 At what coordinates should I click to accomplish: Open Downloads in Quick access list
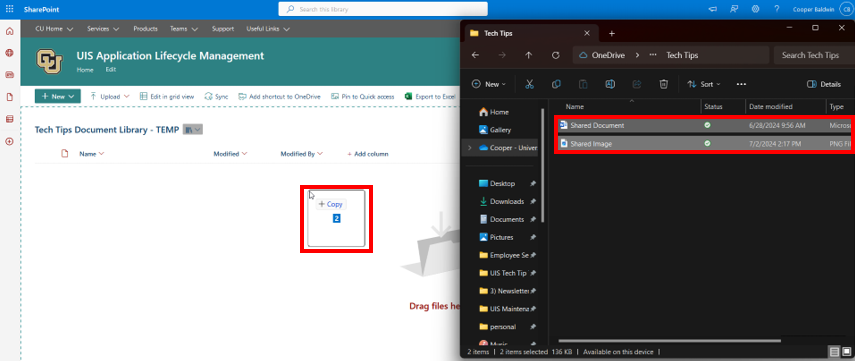click(x=501, y=201)
